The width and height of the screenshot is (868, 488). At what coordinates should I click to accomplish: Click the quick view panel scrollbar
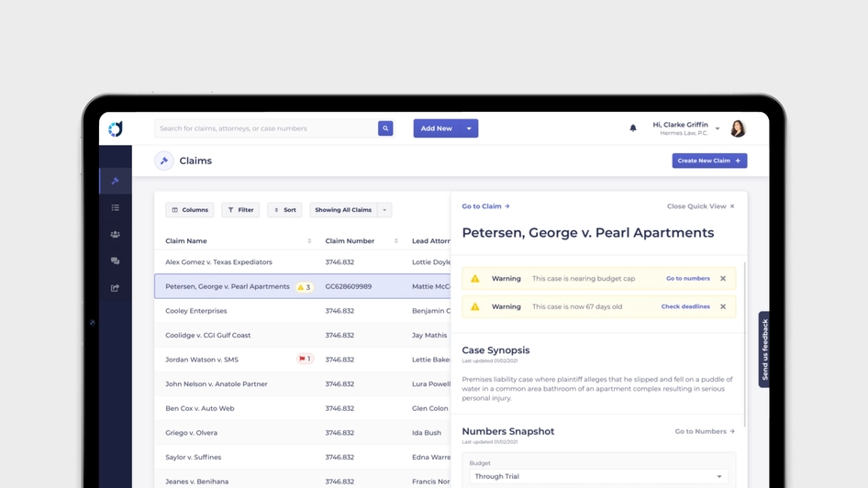pyautogui.click(x=744, y=344)
